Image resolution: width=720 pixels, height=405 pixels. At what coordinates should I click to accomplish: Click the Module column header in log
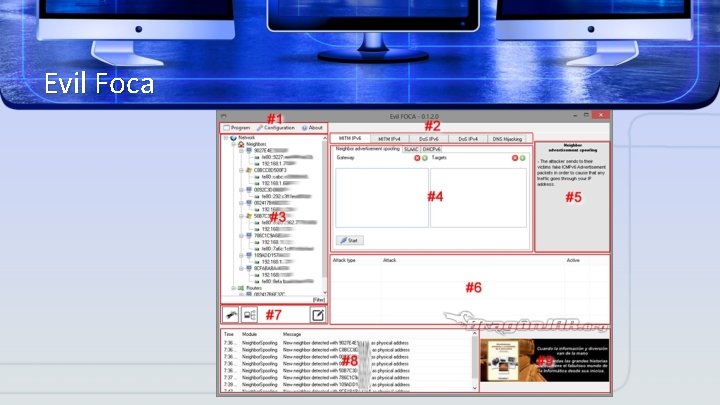[250, 334]
